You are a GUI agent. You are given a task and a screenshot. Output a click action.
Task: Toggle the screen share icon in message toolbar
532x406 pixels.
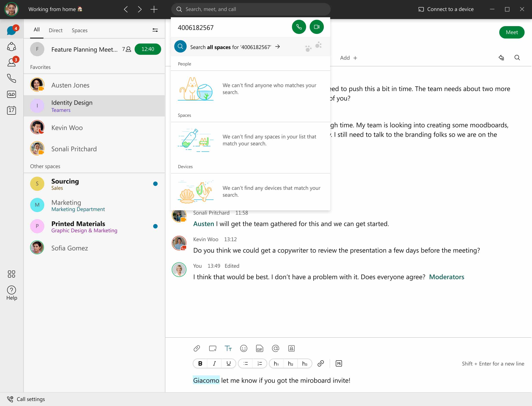pyautogui.click(x=212, y=348)
